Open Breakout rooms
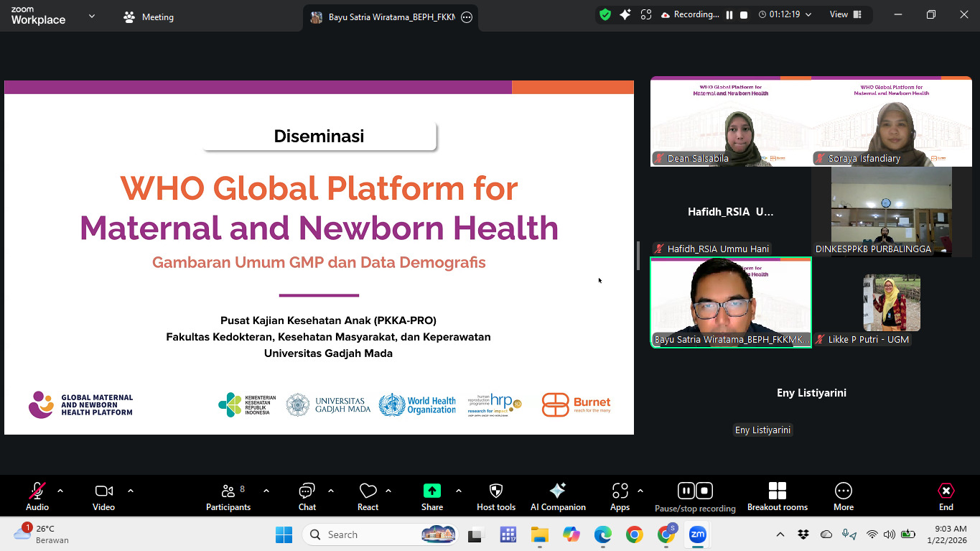980x551 pixels. click(x=777, y=496)
